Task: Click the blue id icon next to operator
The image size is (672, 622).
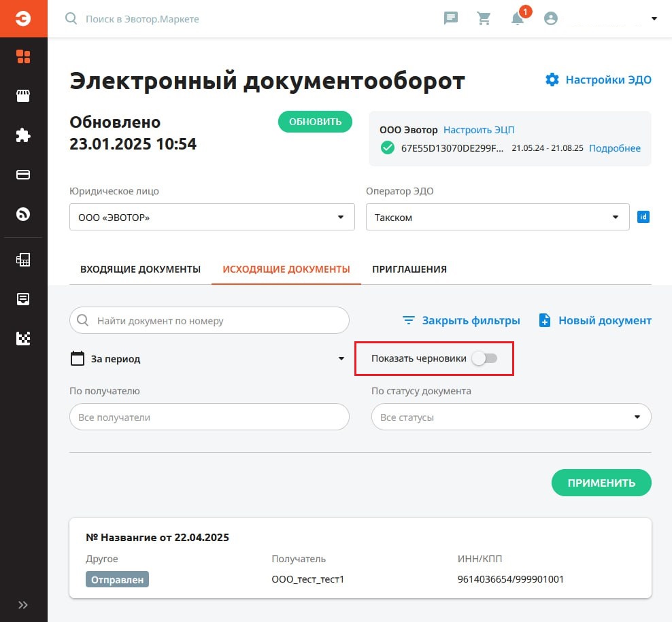Action: [643, 217]
